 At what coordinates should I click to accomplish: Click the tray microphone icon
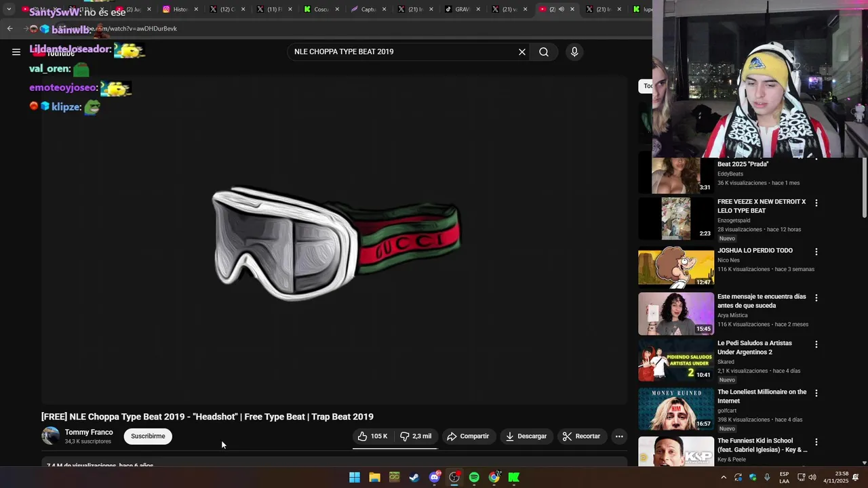(767, 477)
